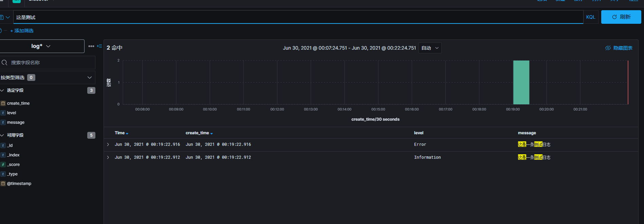
Task: Click the badge showing 5 available fields
Action: pos(91,135)
